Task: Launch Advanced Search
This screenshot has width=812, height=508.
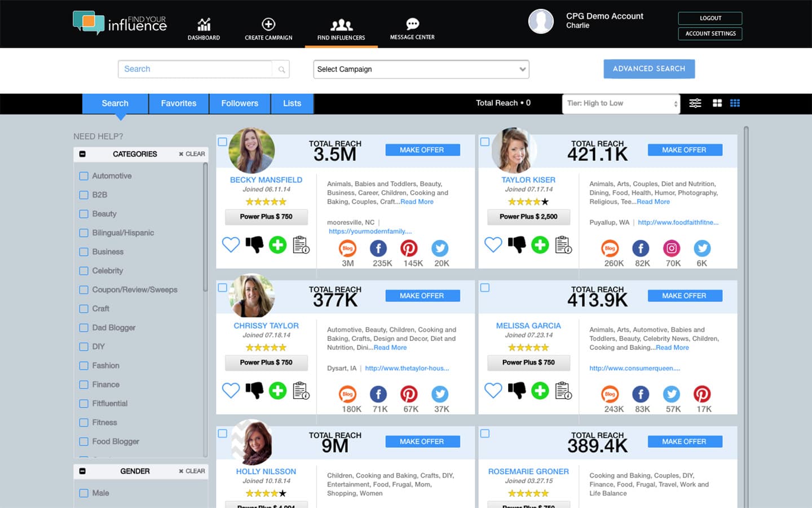Action: [649, 68]
